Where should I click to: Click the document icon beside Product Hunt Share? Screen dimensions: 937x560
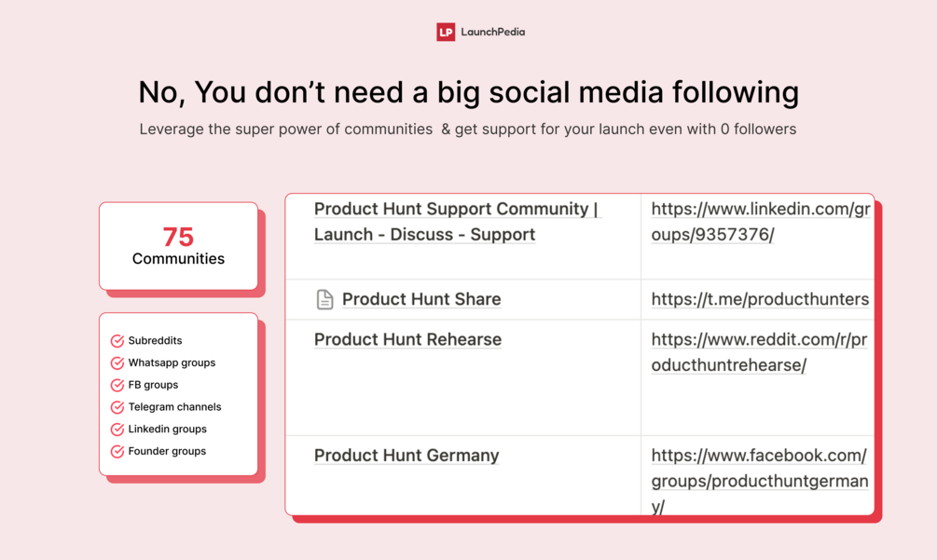click(x=324, y=299)
